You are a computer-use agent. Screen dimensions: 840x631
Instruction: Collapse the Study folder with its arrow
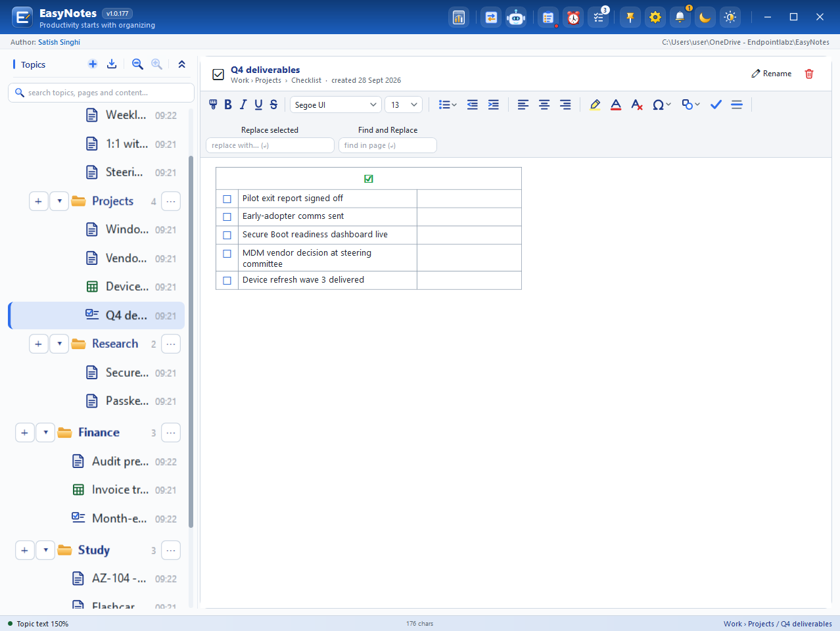[45, 550]
